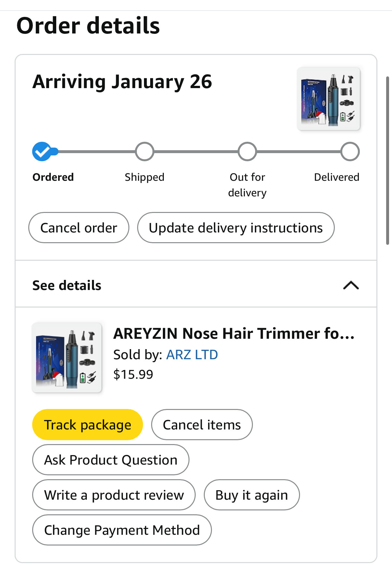Update delivery instructions
Screen dimensions: 392x566
(236, 228)
